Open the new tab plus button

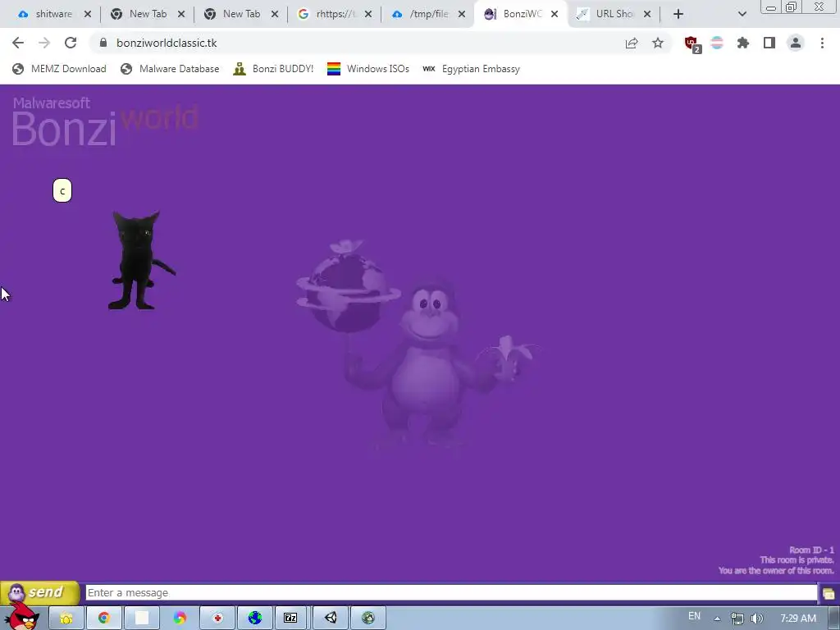point(678,14)
